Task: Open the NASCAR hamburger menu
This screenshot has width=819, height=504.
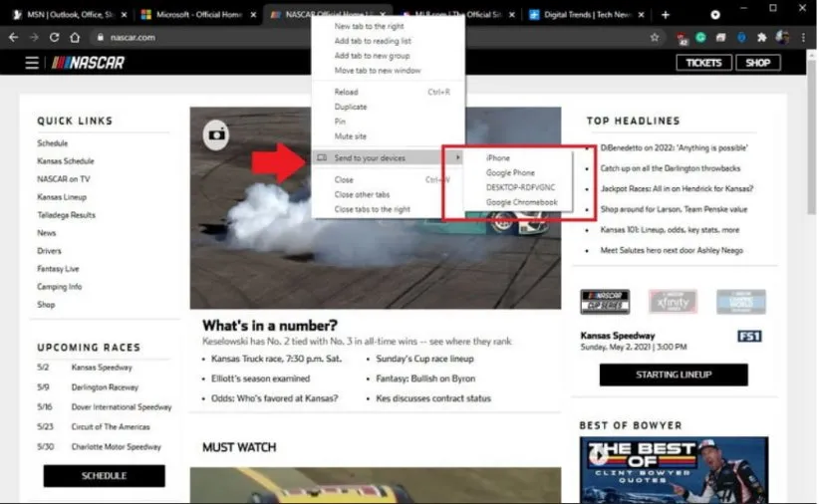Action: click(x=32, y=63)
